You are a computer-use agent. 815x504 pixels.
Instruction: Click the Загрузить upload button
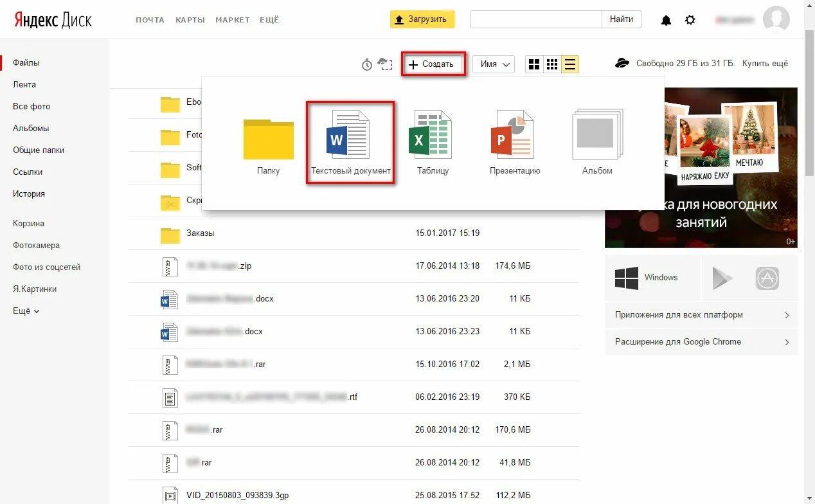422,19
